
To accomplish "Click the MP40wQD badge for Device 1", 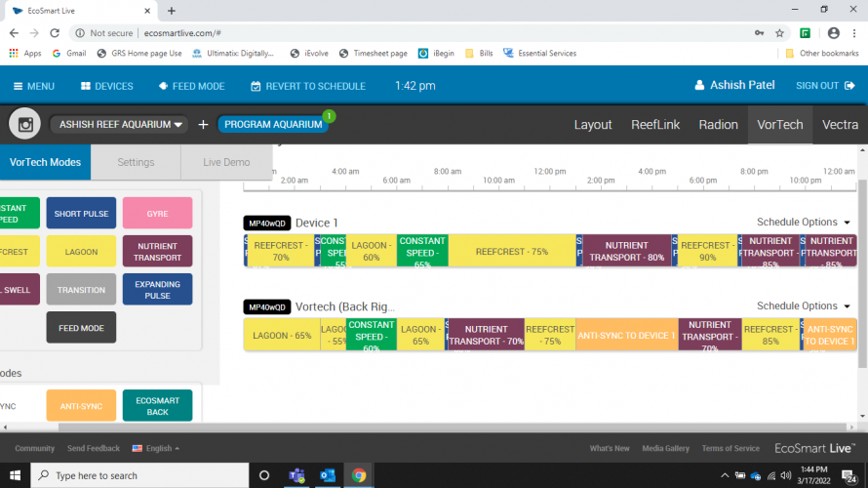I will (267, 224).
